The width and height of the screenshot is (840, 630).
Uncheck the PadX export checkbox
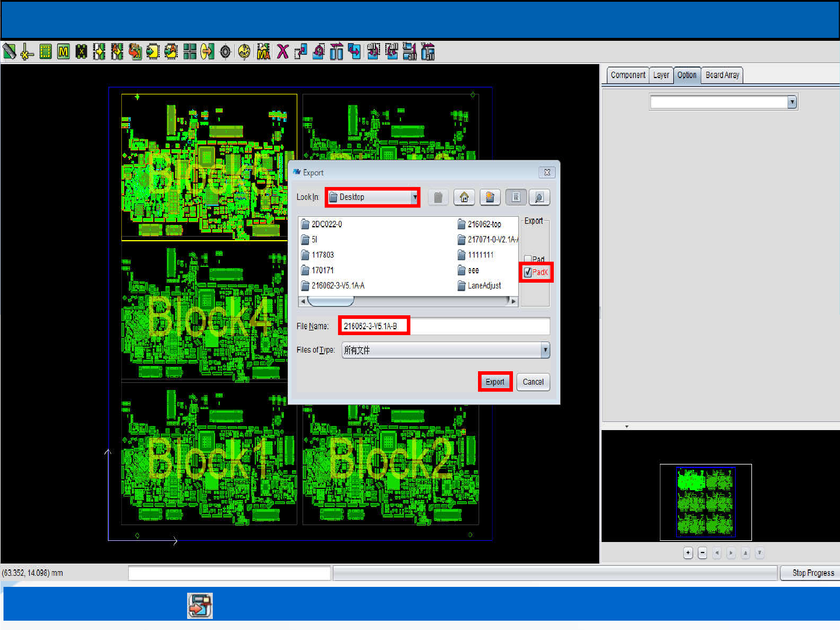[x=528, y=272]
